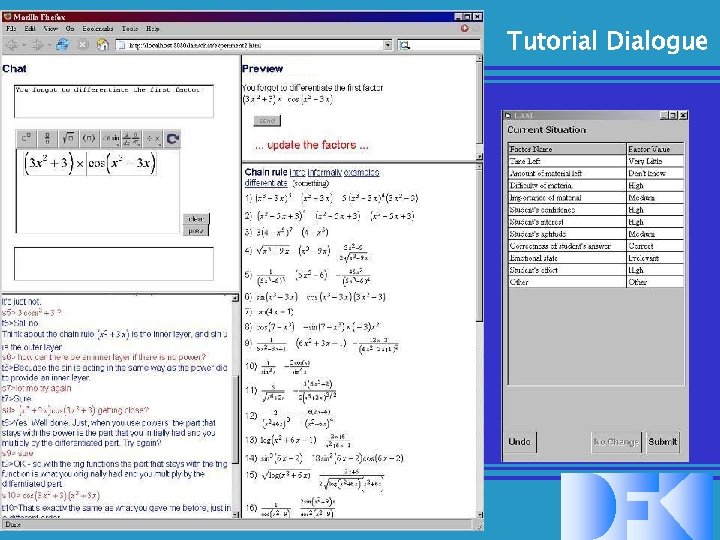Click Undo in the LAM window
The height and width of the screenshot is (540, 720).
tap(520, 442)
